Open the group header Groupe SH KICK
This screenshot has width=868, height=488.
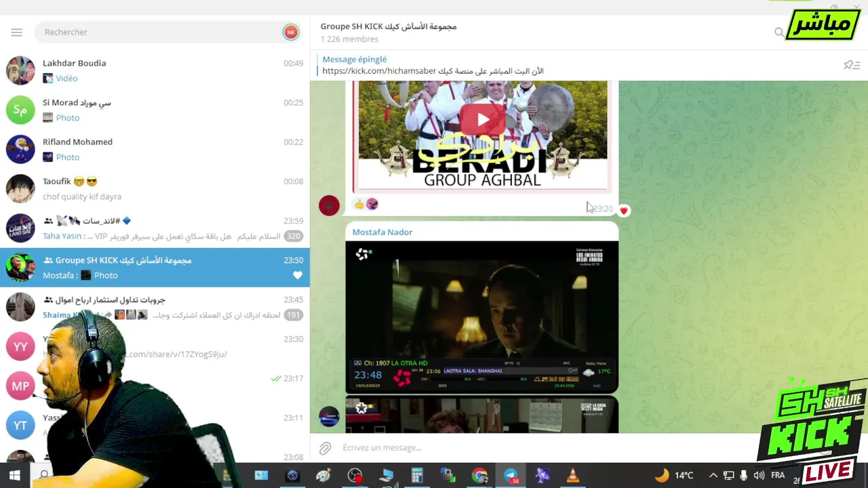(x=389, y=26)
